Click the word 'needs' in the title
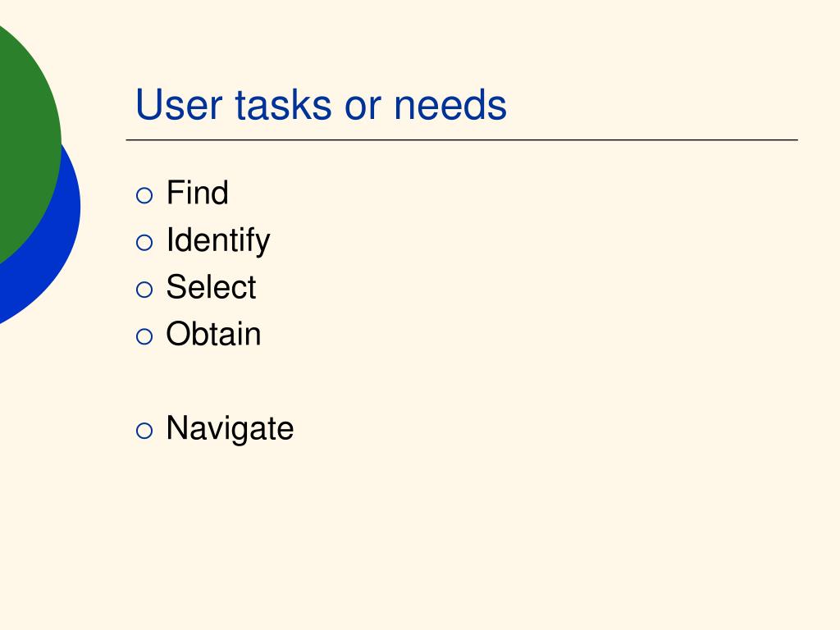The height and width of the screenshot is (630, 840). 450,104
